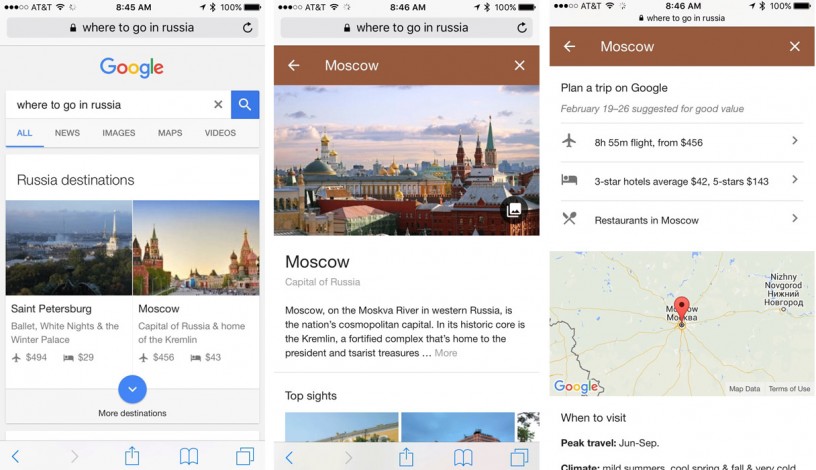Expand More destinations with blue chevron button
816x470 pixels.
point(132,389)
